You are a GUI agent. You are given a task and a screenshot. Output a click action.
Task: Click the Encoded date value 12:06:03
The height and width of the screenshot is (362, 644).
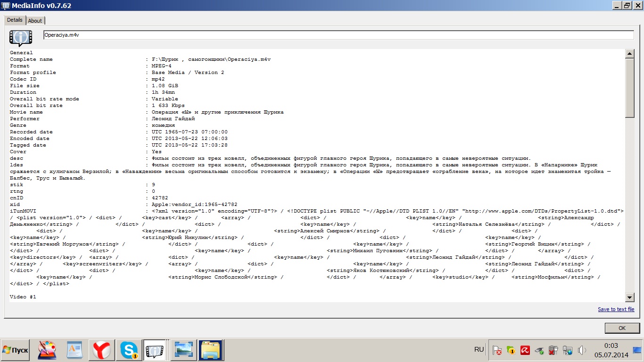[x=190, y=139]
